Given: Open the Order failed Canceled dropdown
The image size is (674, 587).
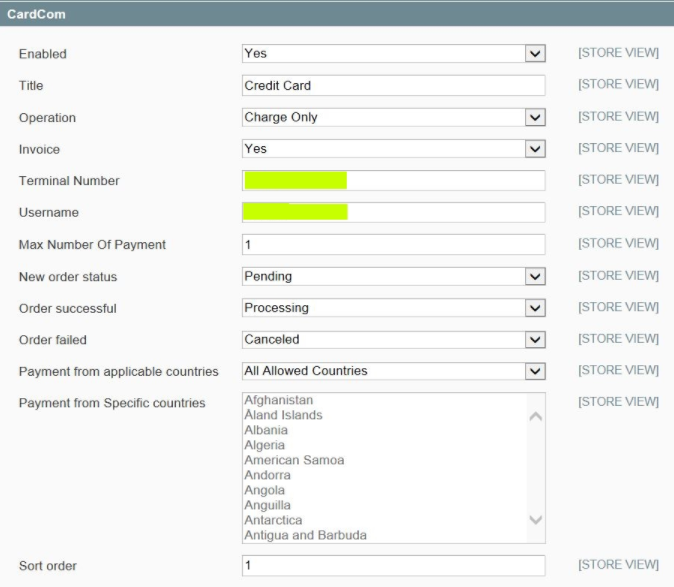Looking at the screenshot, I should 393,339.
